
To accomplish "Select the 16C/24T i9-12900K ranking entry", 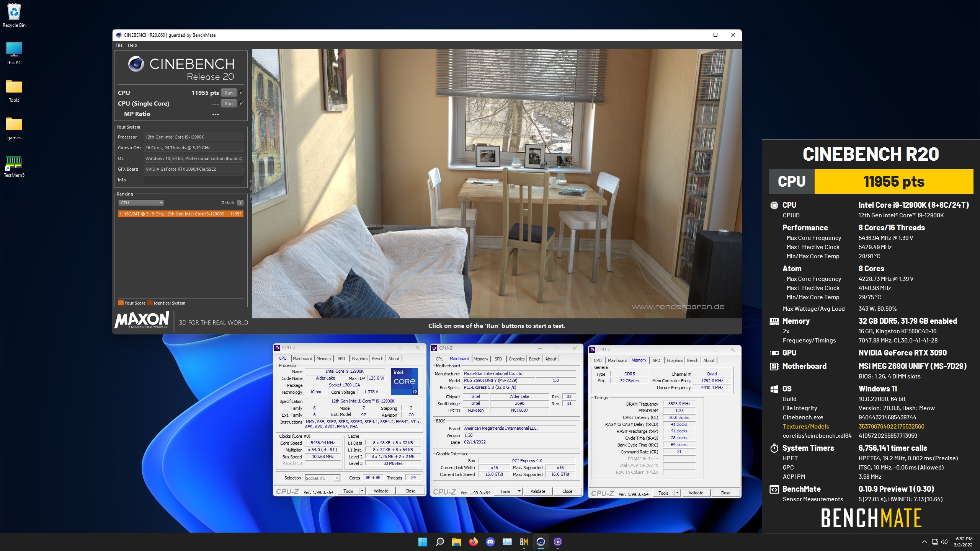I will [x=180, y=214].
